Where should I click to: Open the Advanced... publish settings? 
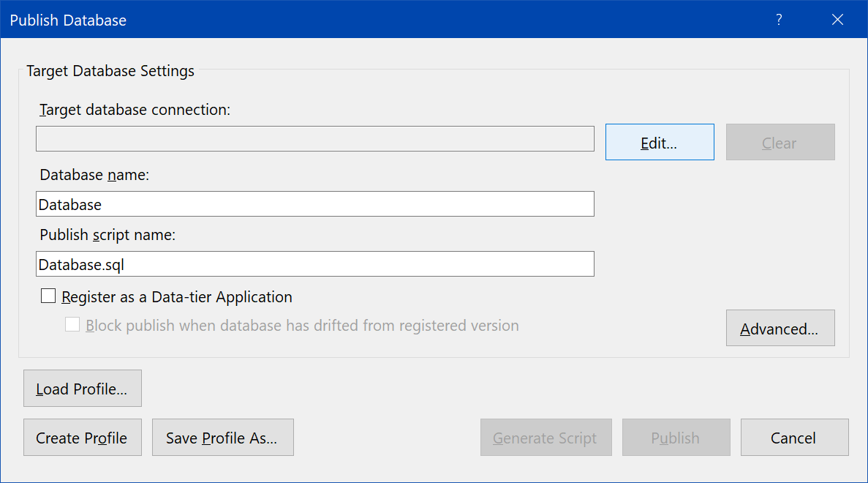(780, 328)
